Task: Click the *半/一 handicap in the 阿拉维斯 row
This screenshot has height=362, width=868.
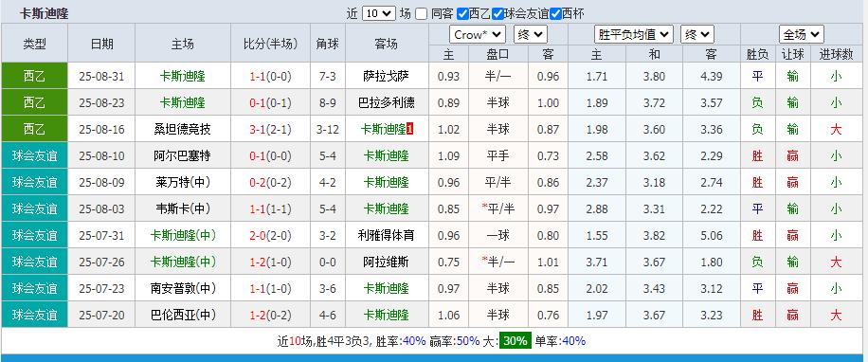Action: pyautogui.click(x=498, y=262)
